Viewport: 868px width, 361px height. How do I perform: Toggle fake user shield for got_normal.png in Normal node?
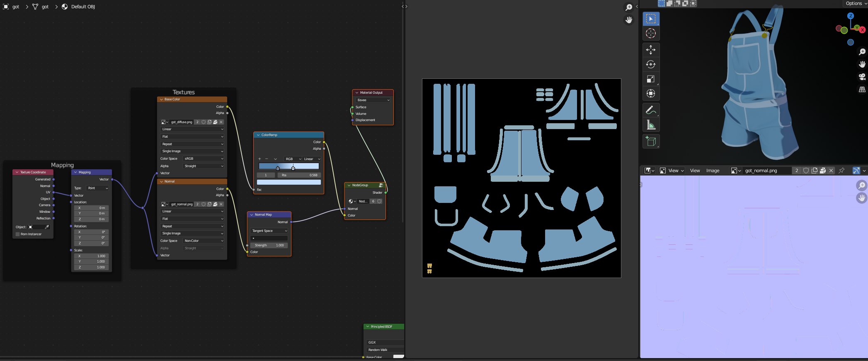click(204, 204)
